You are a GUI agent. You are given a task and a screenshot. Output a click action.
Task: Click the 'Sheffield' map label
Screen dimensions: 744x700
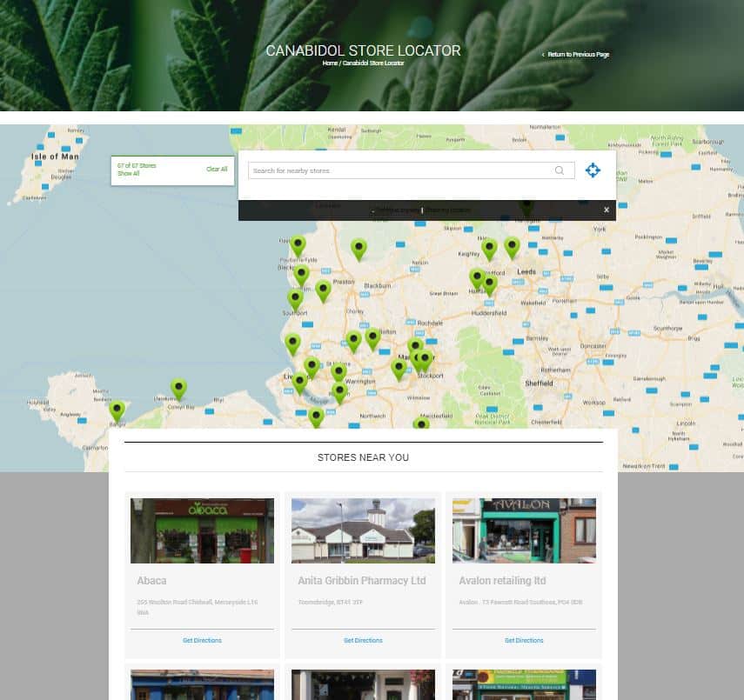click(539, 383)
